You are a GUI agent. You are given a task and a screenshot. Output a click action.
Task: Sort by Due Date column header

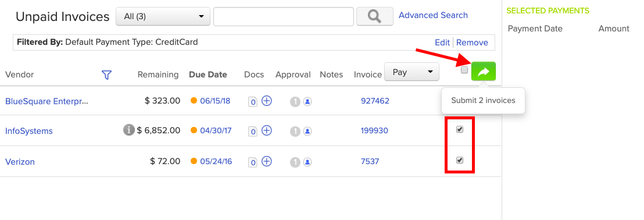tap(208, 75)
